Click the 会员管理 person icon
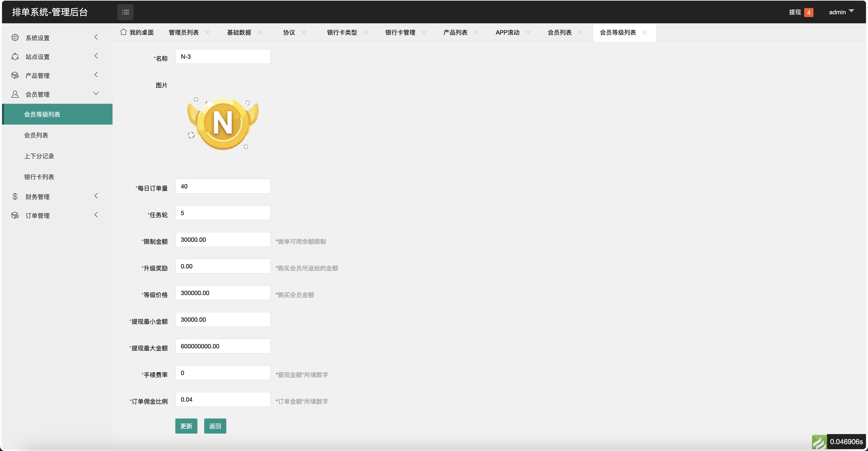 tap(15, 94)
